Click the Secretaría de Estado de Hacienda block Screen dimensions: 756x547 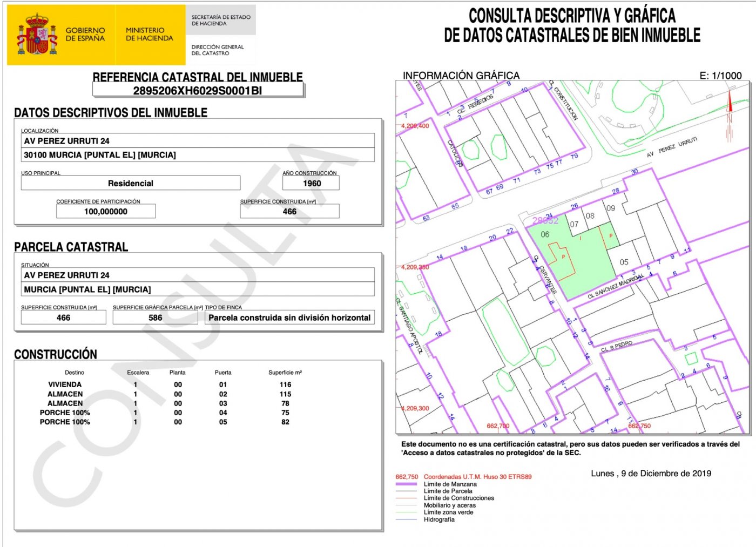(221, 21)
